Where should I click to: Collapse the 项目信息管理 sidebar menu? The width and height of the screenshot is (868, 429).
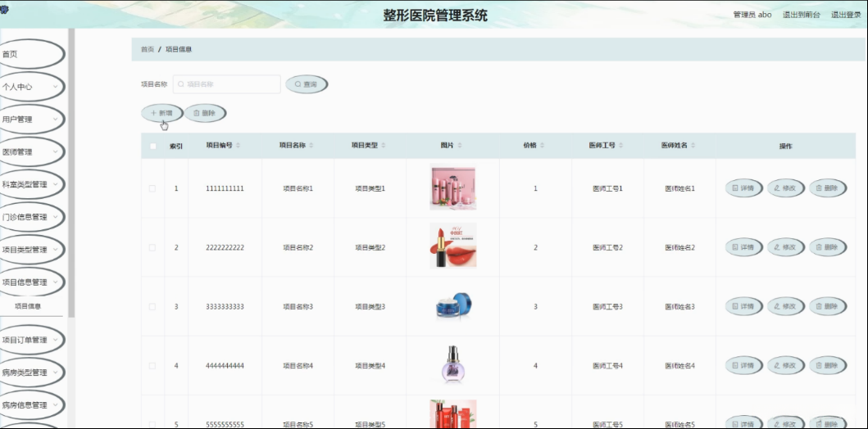point(30,282)
